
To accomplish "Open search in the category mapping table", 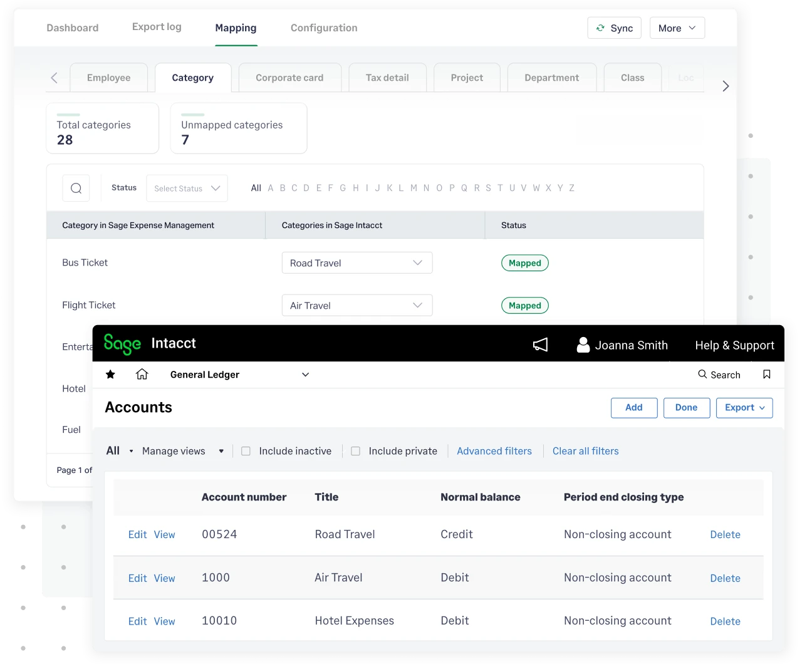I will tap(76, 188).
